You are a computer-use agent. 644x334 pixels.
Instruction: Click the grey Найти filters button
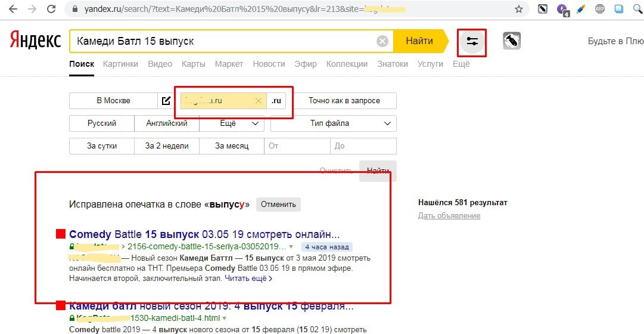[x=378, y=171]
